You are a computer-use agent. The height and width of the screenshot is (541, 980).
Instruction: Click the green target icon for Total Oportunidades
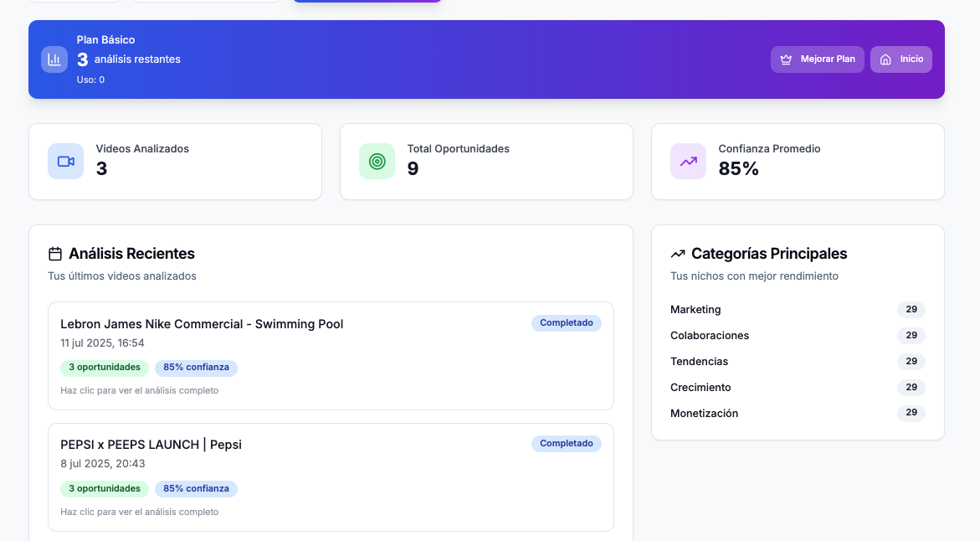pos(377,162)
